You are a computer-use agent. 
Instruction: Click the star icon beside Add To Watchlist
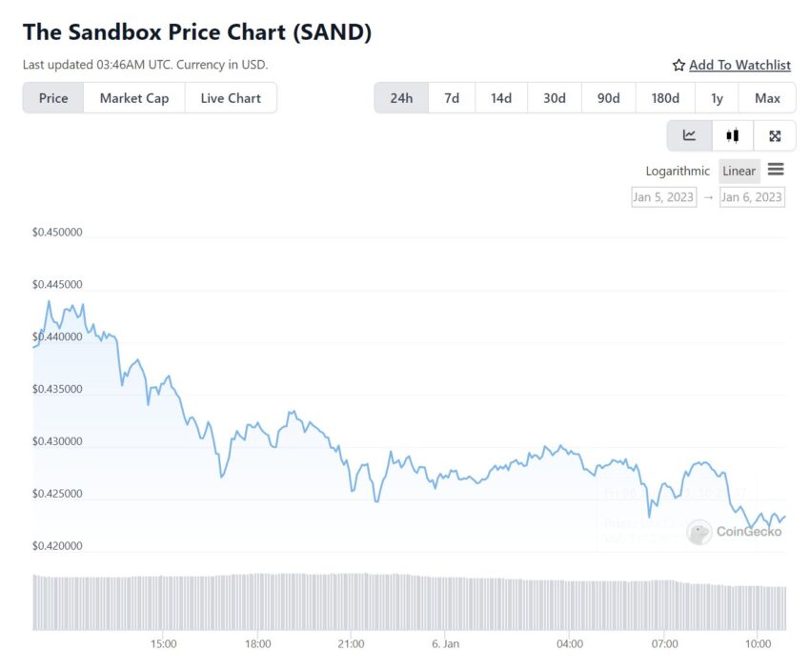[x=678, y=65]
